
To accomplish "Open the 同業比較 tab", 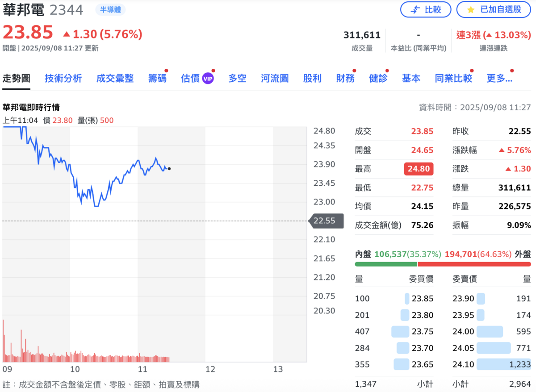I will 453,79.
